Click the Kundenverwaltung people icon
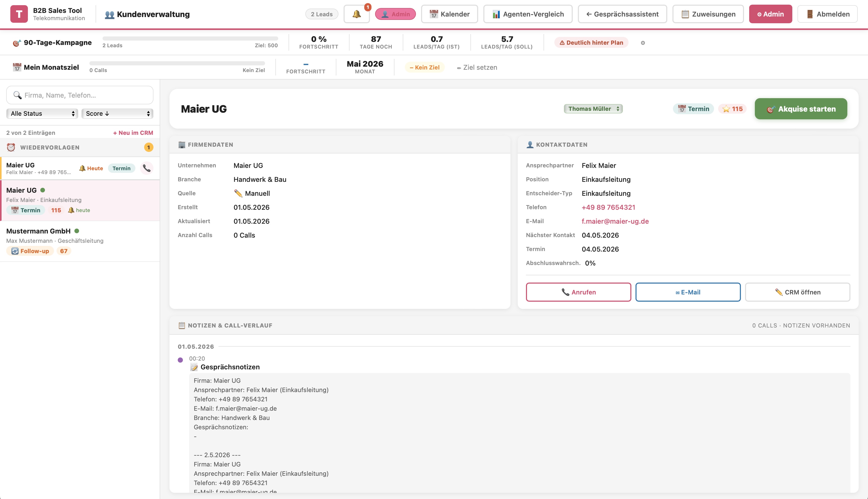Screen dimensions: 868x499 click(x=109, y=15)
